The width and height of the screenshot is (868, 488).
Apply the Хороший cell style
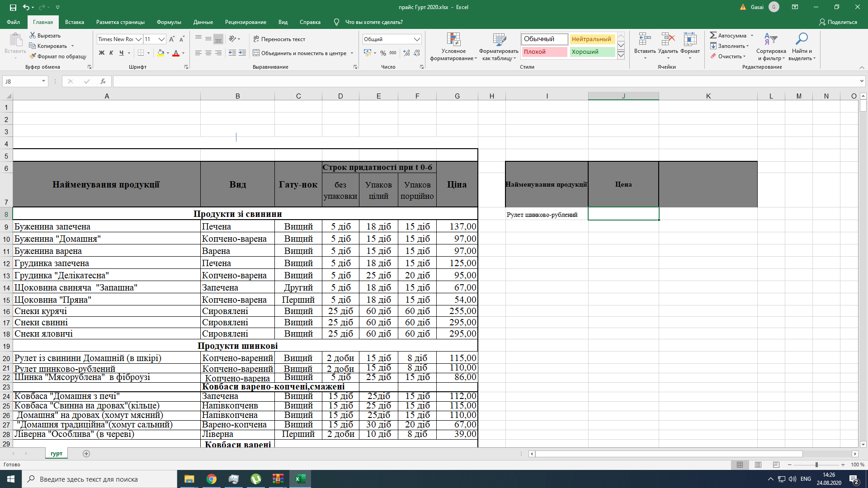pos(592,52)
